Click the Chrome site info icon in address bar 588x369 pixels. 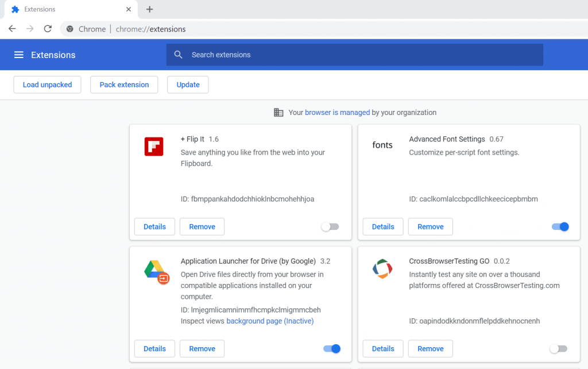(x=69, y=29)
